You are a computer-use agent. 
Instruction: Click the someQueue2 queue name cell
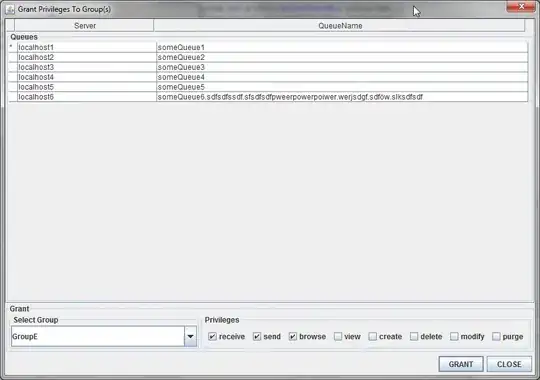pos(342,57)
